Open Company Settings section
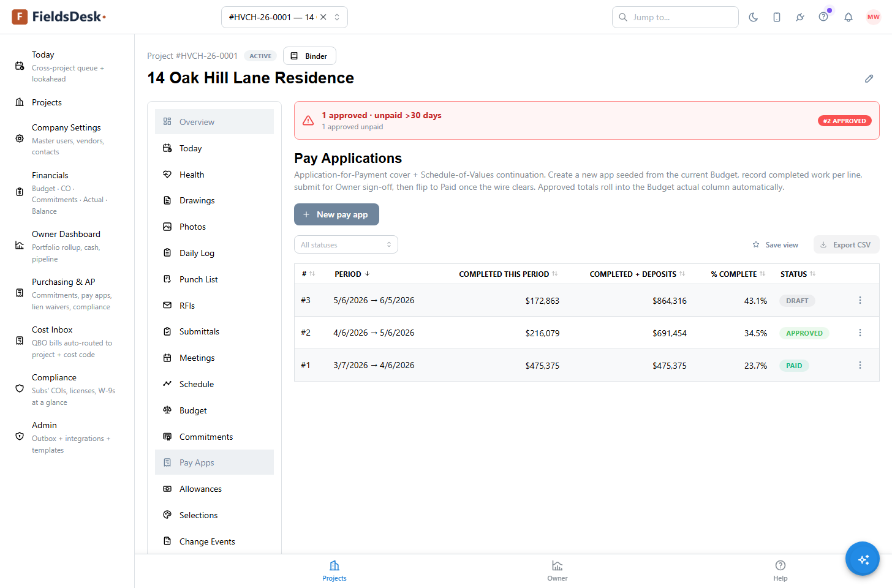 tap(67, 139)
